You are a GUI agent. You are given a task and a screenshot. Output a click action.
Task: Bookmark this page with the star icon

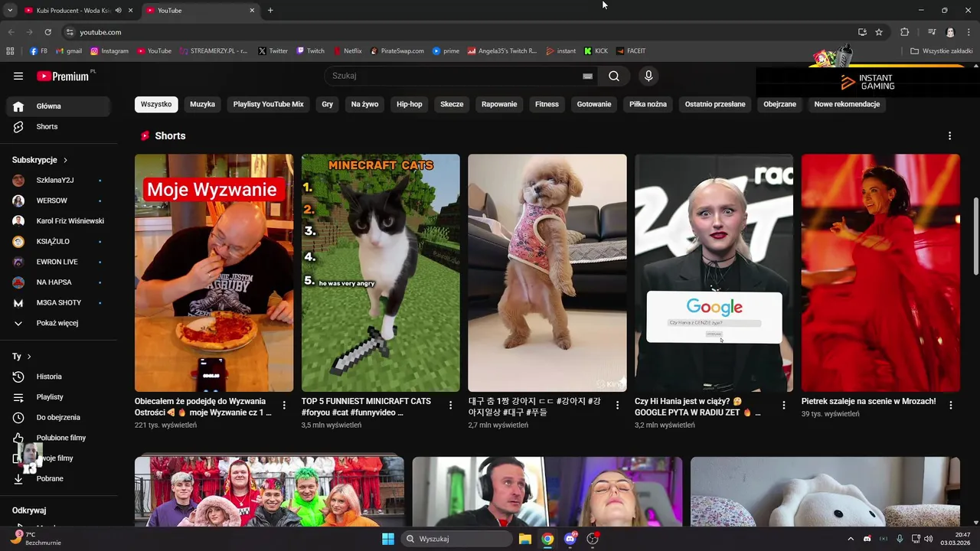(x=879, y=32)
